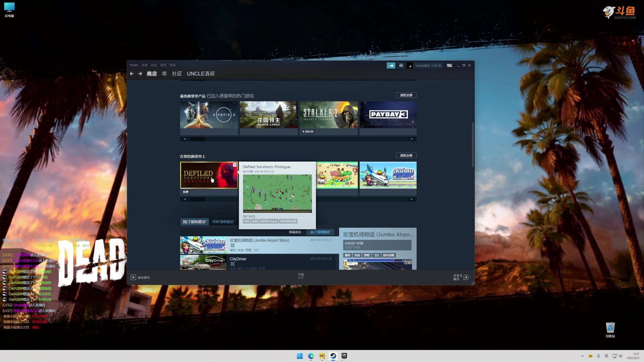
Task: Open Epic Games launcher from taskbar
Action: pyautogui.click(x=344, y=356)
